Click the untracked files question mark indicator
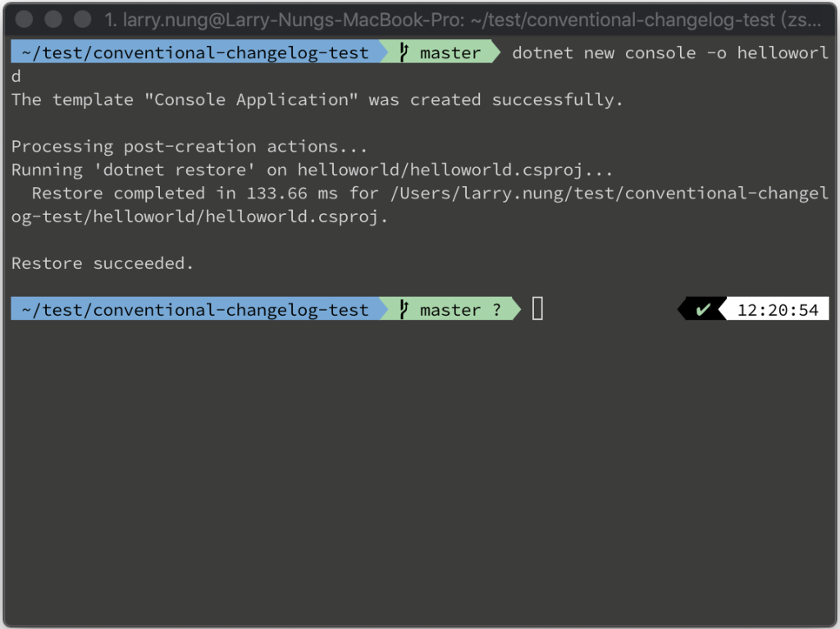This screenshot has height=629, width=840. point(496,310)
